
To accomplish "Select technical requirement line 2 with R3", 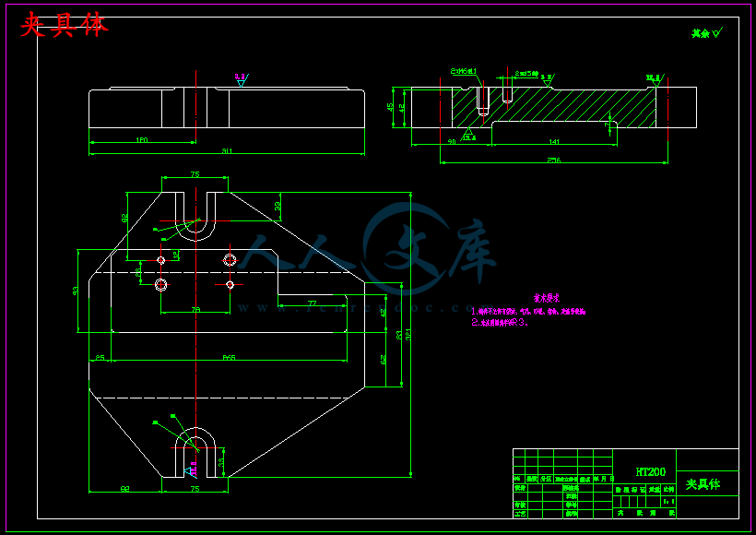I will coord(499,323).
